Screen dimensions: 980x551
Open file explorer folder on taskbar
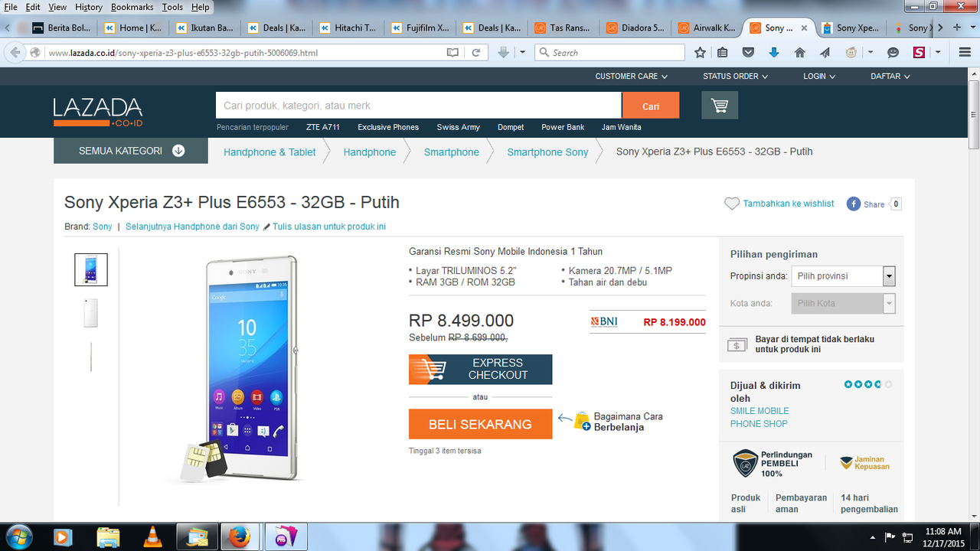point(109,537)
